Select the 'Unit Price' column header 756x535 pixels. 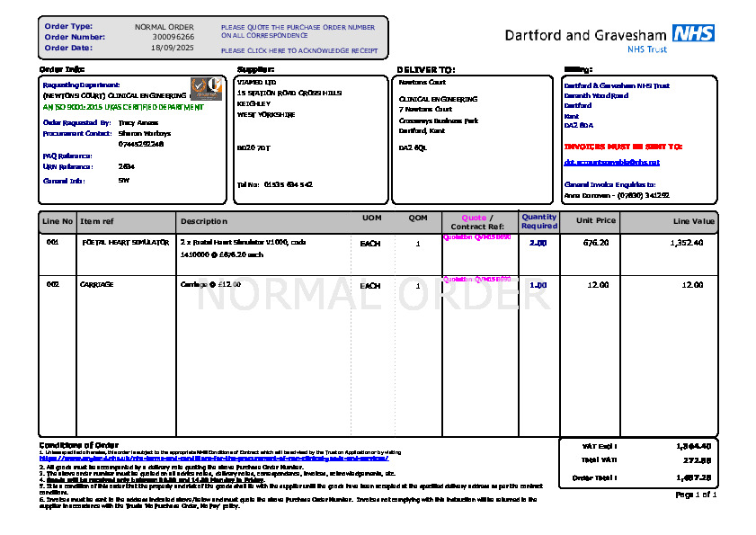(596, 221)
